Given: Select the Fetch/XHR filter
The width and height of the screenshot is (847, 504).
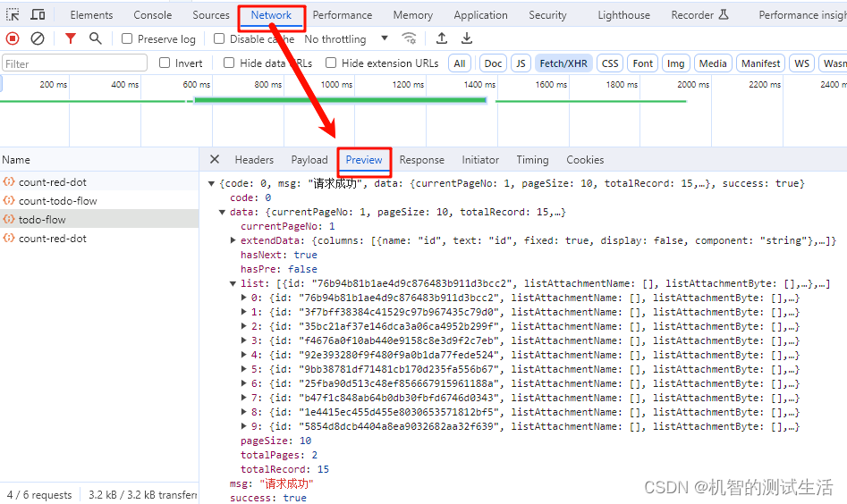Looking at the screenshot, I should (x=563, y=63).
